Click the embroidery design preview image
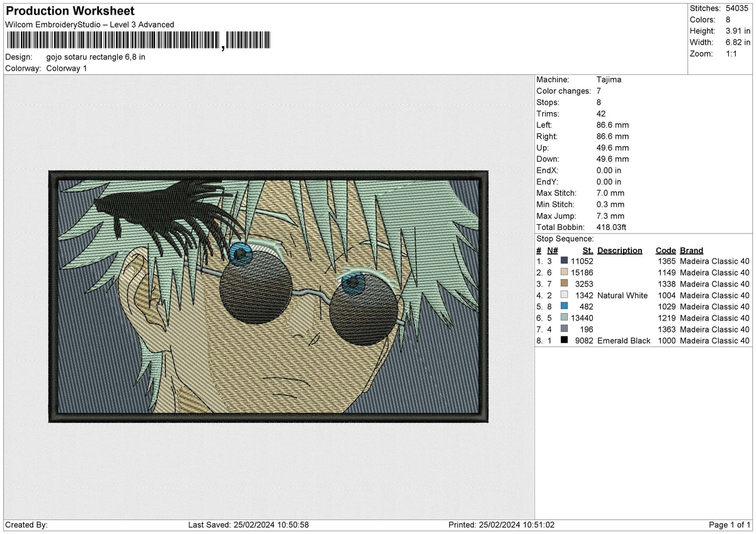 tap(268, 295)
